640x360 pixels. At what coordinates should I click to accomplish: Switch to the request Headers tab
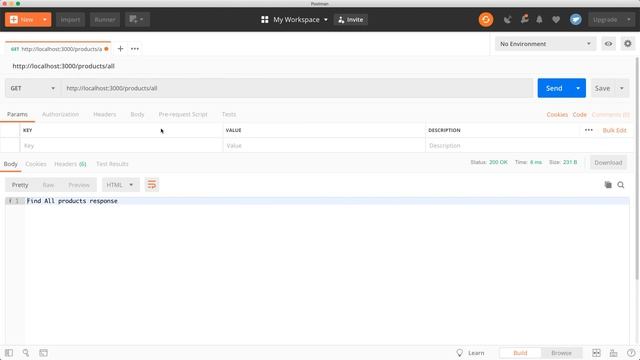pos(105,114)
